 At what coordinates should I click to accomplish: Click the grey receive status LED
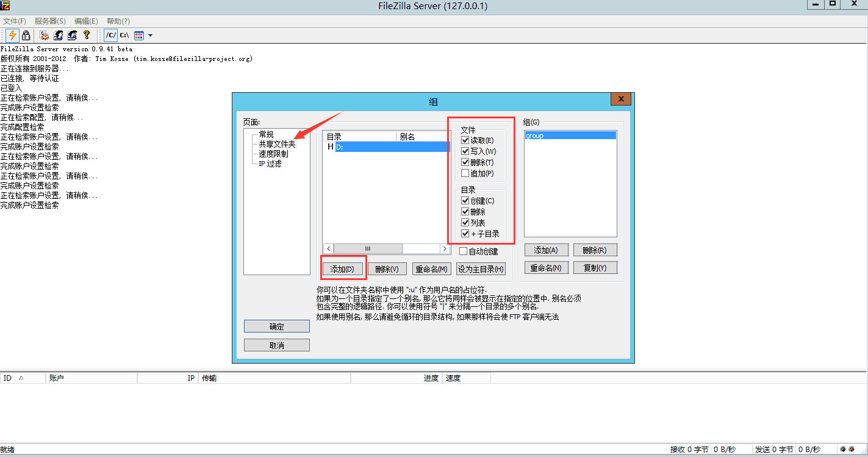tap(843, 450)
